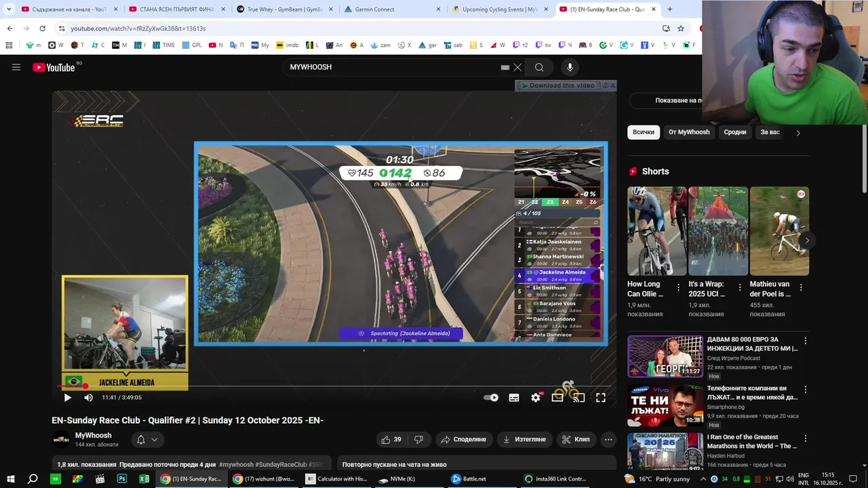The width and height of the screenshot is (868, 488).
Task: Go back in browser history
Action: point(9,28)
